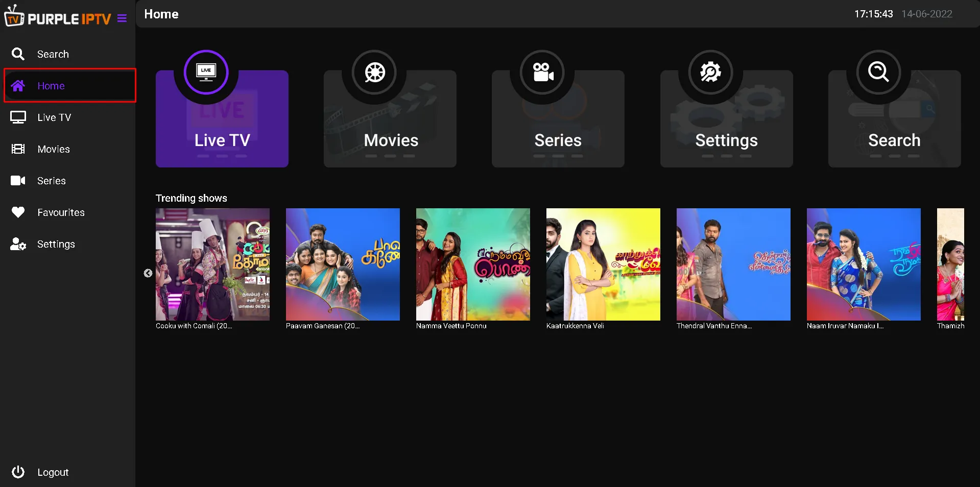Click the Movies film reel round icon
This screenshot has height=487, width=980.
pos(375,72)
